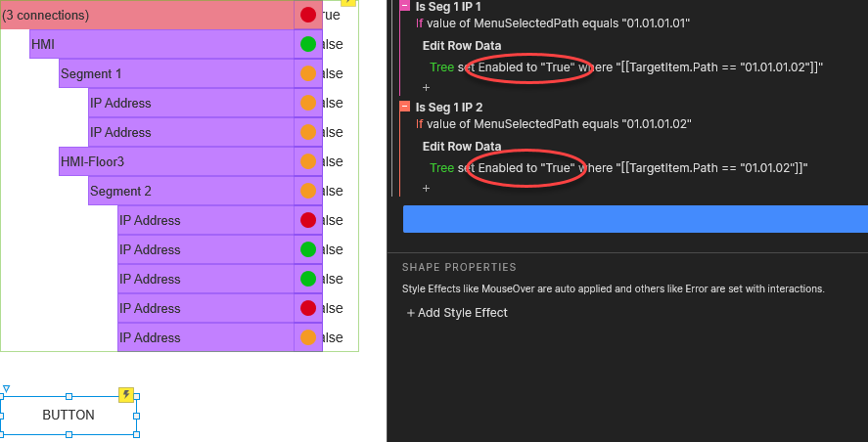Edit condition MenuSelectedPath equals "01.01.01.01"

(x=553, y=23)
